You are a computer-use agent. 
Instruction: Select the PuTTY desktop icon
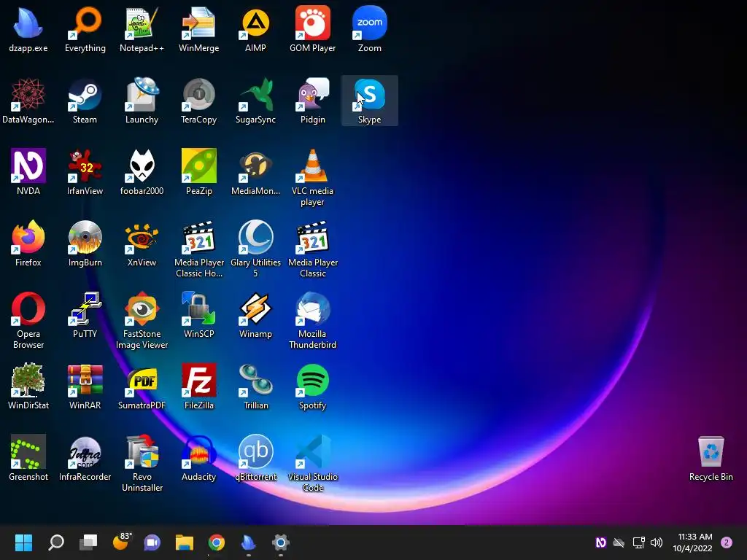point(85,314)
